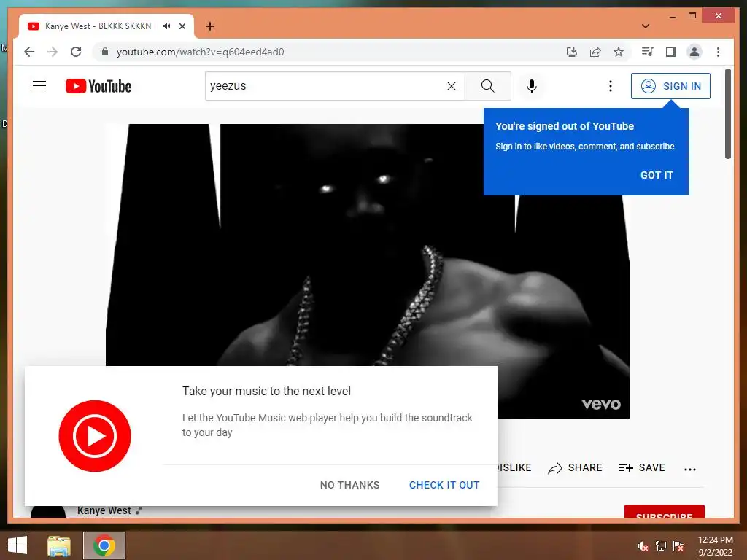Image resolution: width=747 pixels, height=560 pixels.
Task: Decline the promo with NO THANKS
Action: (349, 485)
